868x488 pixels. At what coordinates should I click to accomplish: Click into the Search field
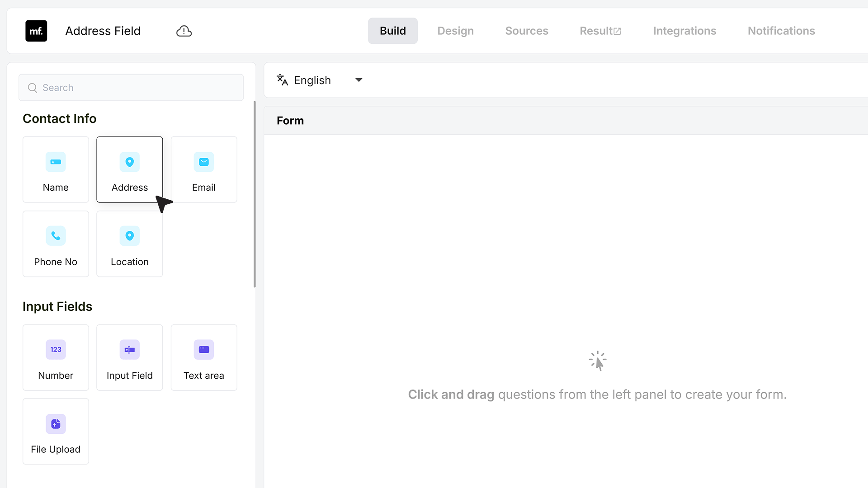pyautogui.click(x=131, y=88)
